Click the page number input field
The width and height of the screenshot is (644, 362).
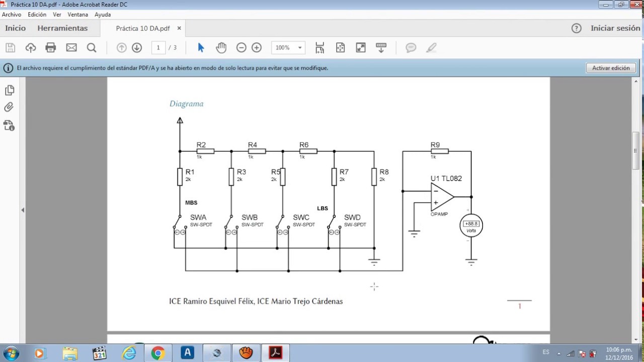tap(158, 48)
